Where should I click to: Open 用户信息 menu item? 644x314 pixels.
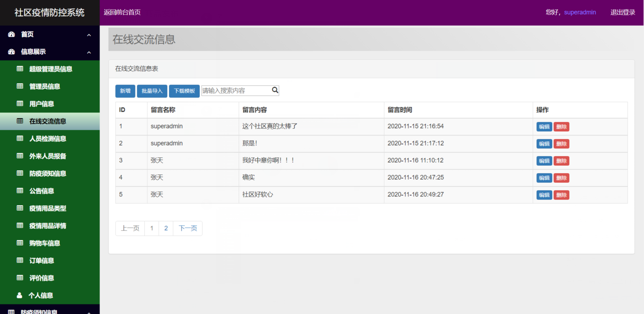(50, 104)
